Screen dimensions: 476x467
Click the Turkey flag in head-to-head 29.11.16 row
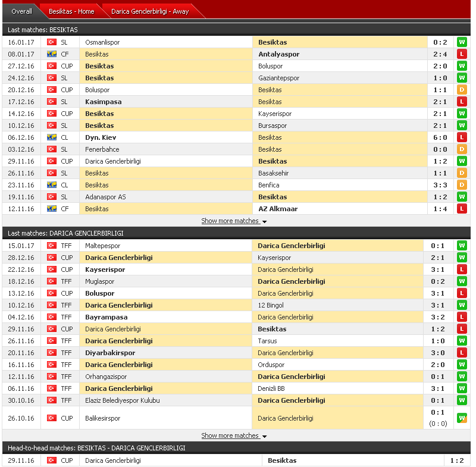(52, 460)
